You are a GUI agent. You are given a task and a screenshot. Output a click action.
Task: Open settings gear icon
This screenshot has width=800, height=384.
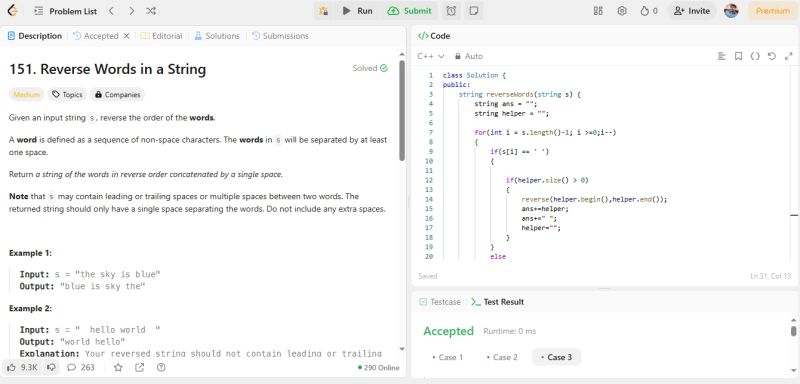click(622, 11)
